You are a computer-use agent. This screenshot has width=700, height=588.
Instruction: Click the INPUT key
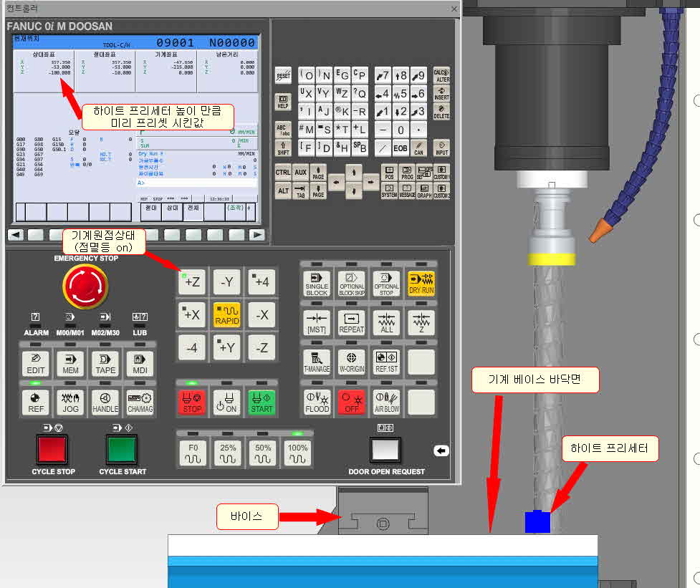coord(441,148)
